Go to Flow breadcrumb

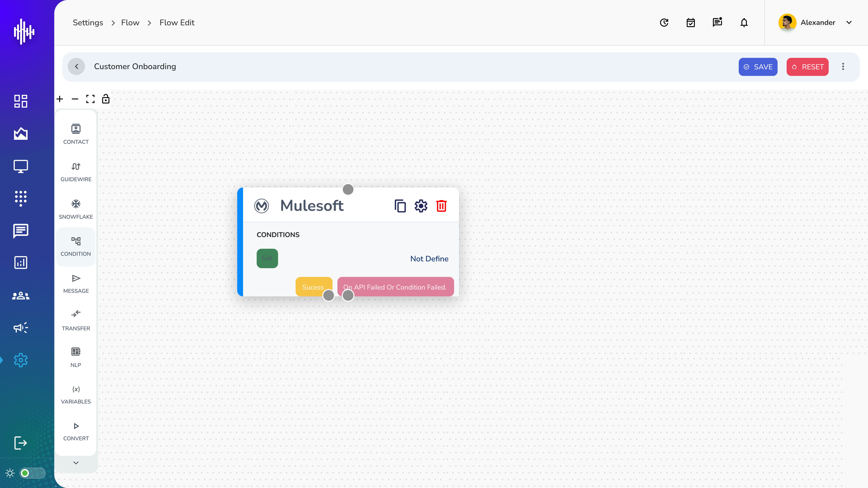coord(130,23)
